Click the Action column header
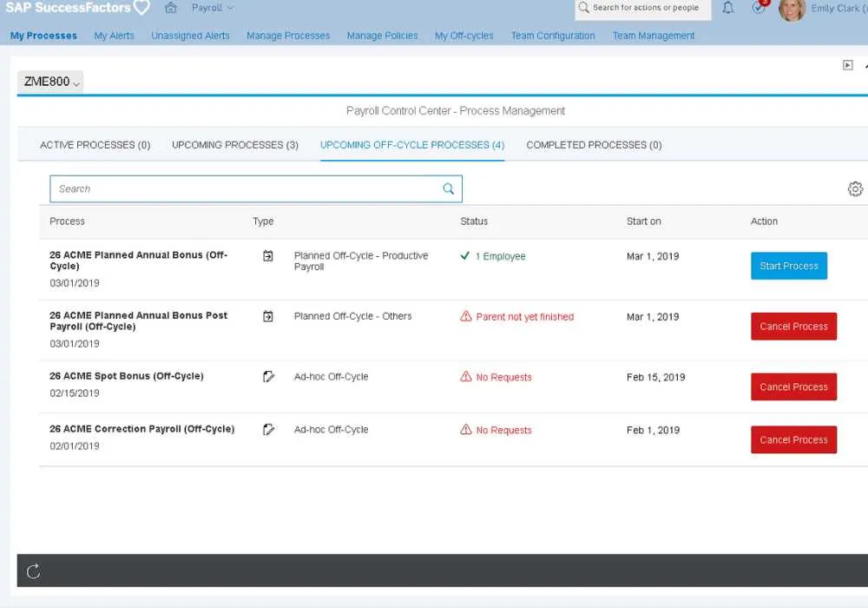This screenshot has height=608, width=868. tap(764, 221)
